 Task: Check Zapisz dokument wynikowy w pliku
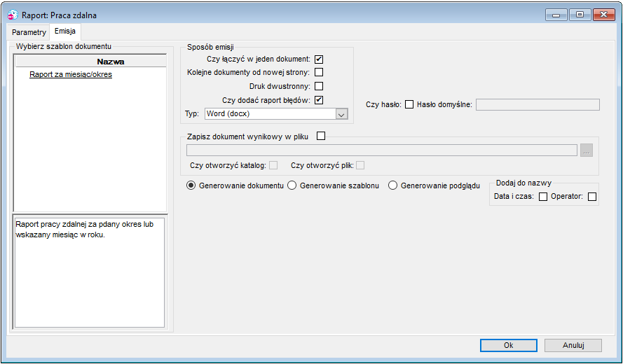pos(321,136)
